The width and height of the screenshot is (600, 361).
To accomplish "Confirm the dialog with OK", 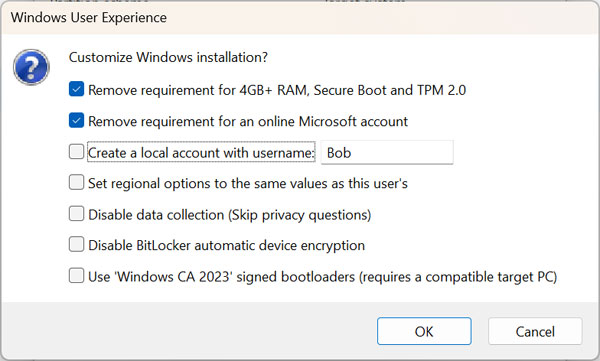I will [424, 331].
